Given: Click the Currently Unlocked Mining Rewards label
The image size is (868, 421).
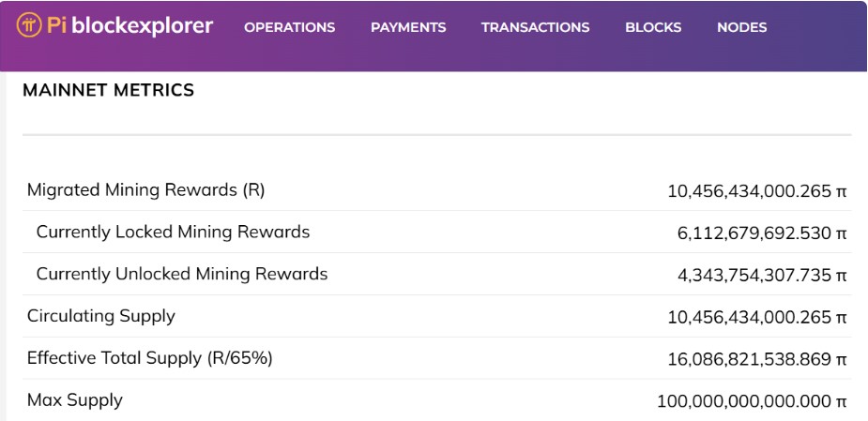Looking at the screenshot, I should 182,275.
